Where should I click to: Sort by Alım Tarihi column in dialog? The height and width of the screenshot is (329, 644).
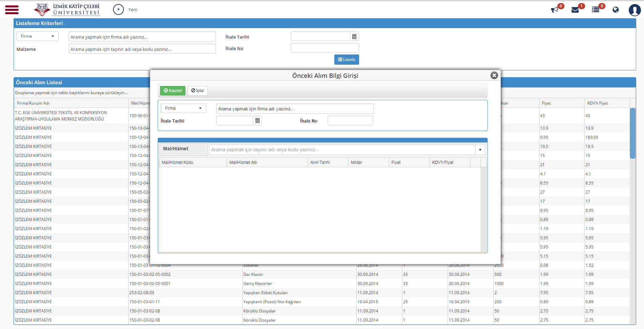pyautogui.click(x=328, y=162)
